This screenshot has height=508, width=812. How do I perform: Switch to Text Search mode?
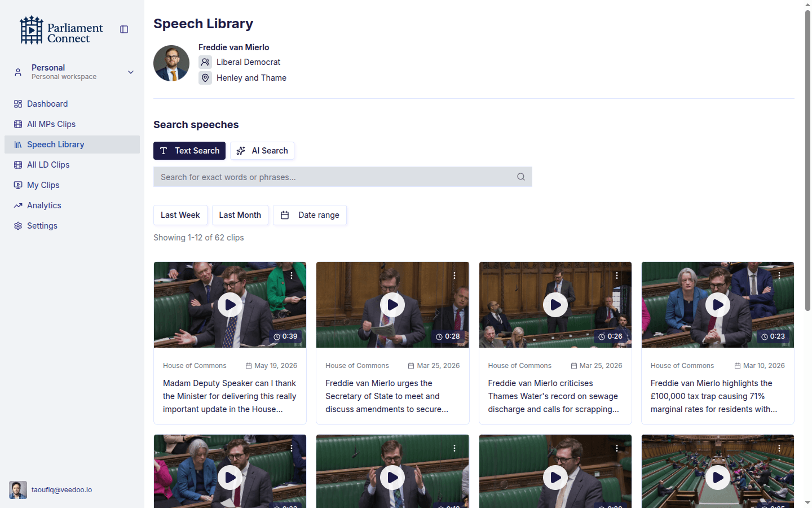click(189, 151)
